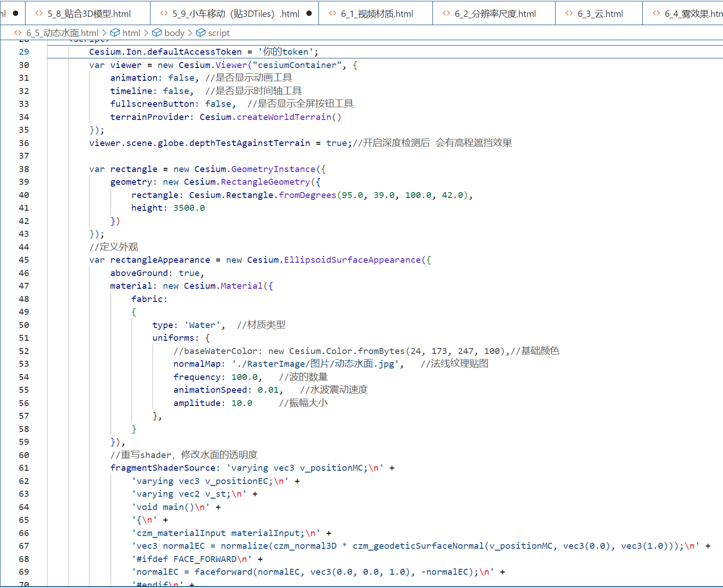
Task: Click line number 61 in the gutter
Action: pyautogui.click(x=24, y=468)
